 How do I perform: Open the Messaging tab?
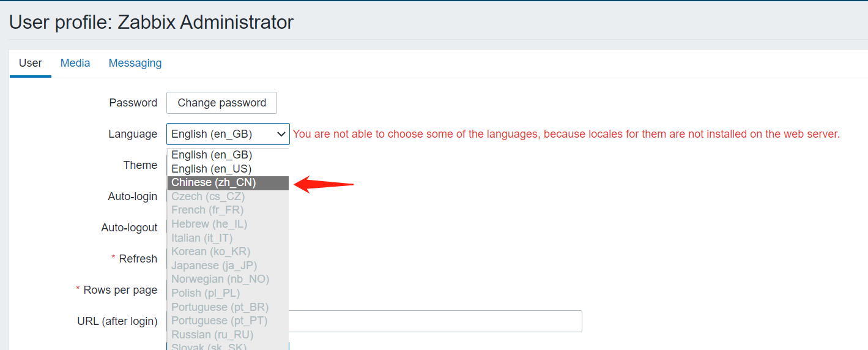tap(135, 63)
